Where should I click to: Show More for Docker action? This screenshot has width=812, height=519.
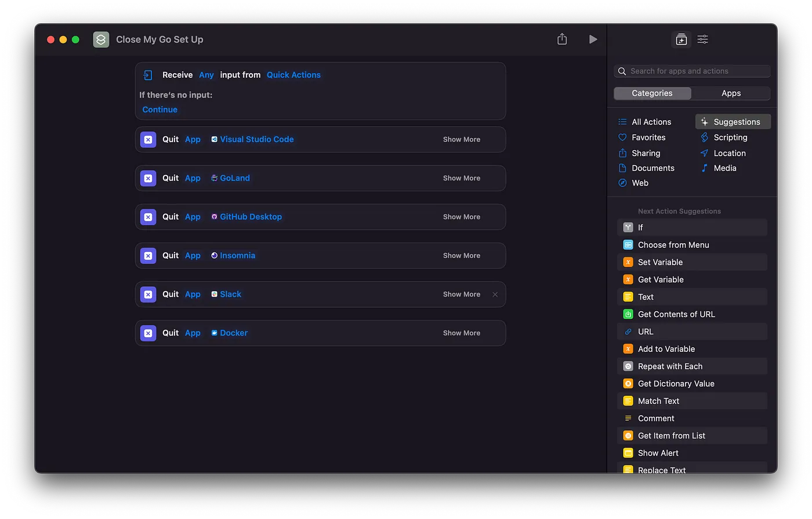point(462,333)
